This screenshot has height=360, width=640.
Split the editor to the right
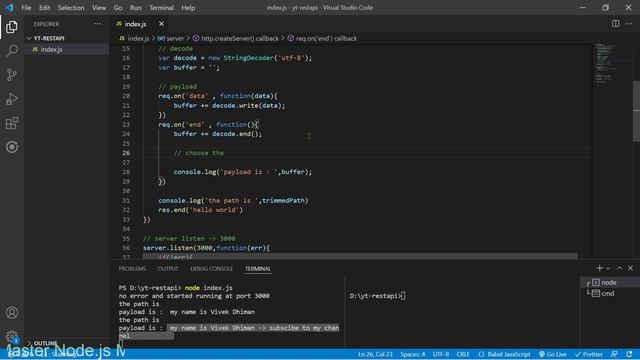click(615, 24)
